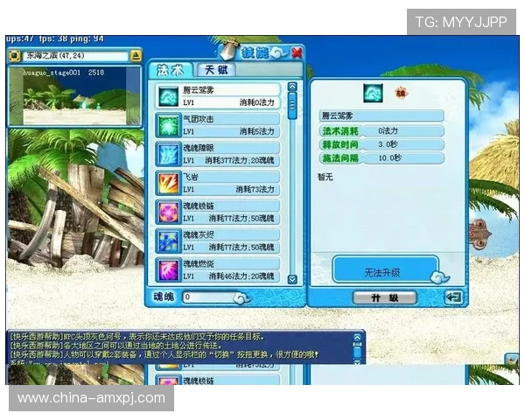
Task: Click the ups/fps/ping status readout
Action: coord(55,39)
